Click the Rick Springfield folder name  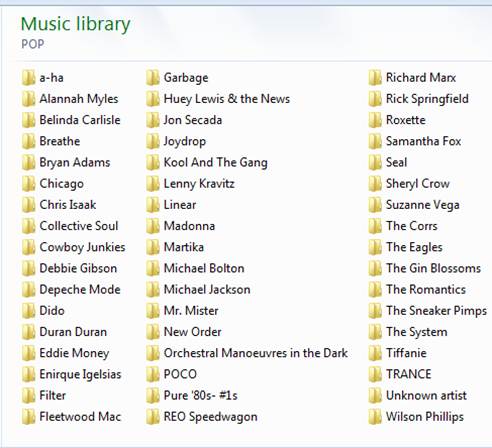(427, 99)
